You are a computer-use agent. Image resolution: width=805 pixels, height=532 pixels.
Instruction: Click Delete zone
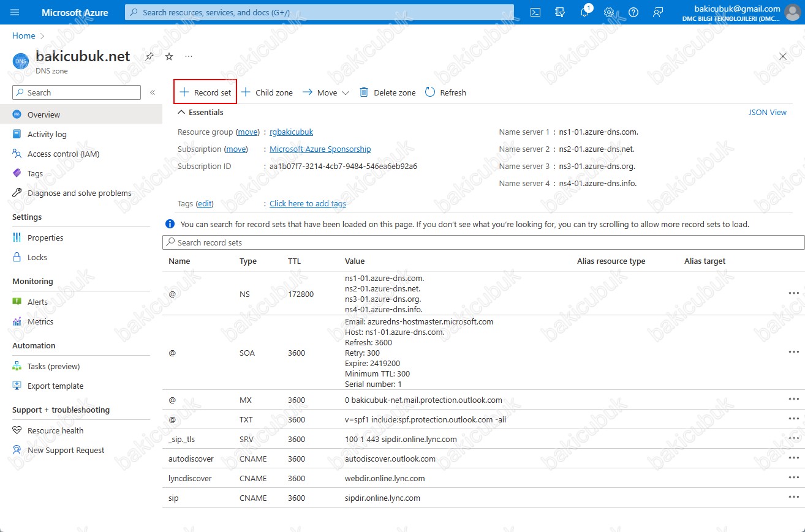pos(387,92)
